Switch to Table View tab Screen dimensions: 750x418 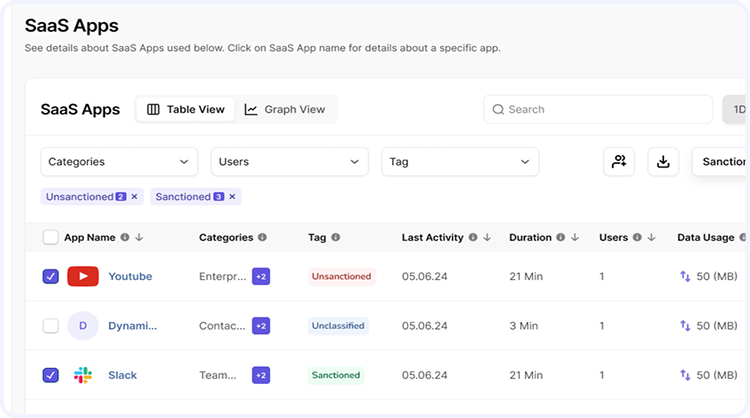(186, 110)
